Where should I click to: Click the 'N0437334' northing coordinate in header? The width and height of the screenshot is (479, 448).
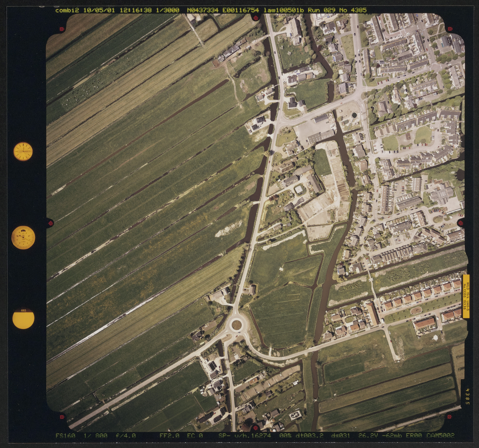[203, 10]
